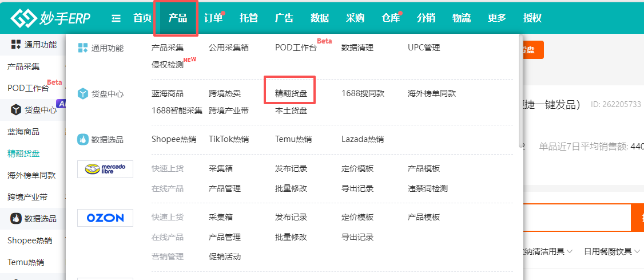Open Mercado Libre 采集箱
Screen dimensions: 644x280
(221, 168)
